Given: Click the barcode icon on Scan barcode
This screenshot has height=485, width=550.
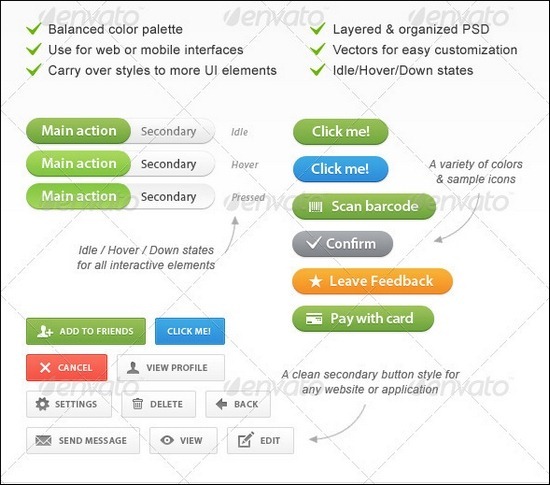Looking at the screenshot, I should [x=315, y=207].
